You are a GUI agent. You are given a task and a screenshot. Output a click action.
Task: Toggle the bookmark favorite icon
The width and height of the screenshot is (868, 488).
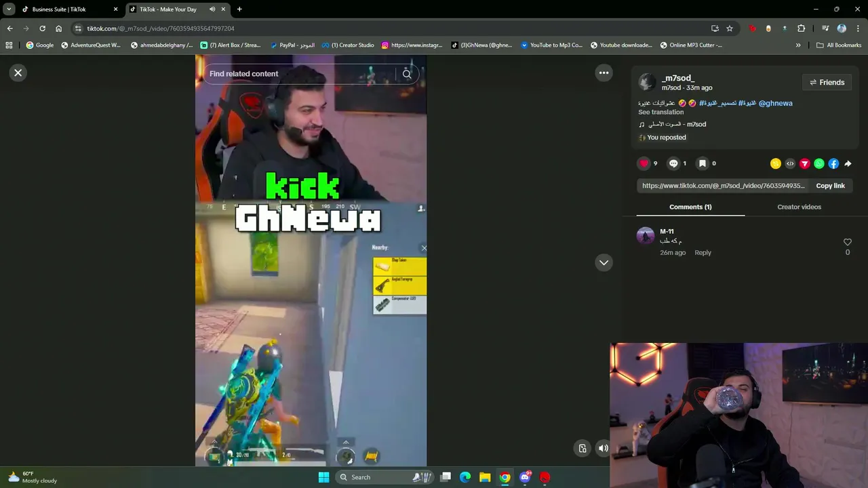pos(703,163)
